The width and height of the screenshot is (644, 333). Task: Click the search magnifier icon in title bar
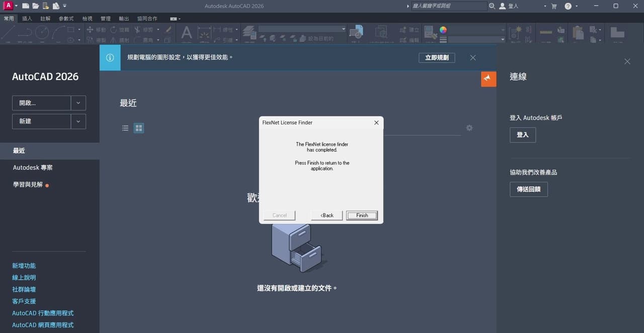point(492,6)
